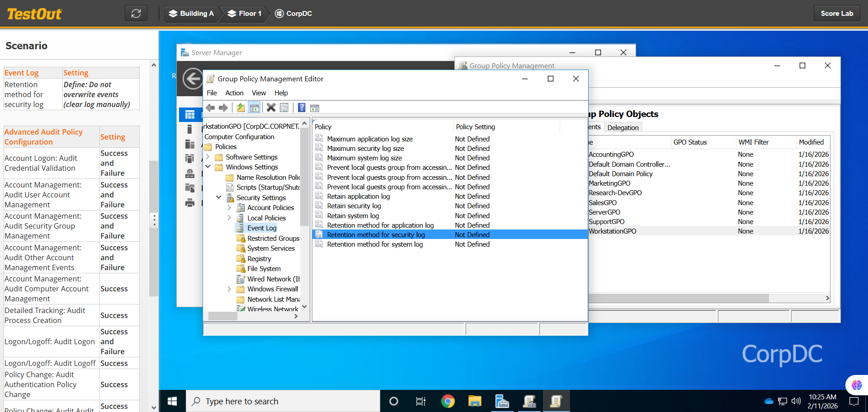Open the Action menu
This screenshot has height=412, width=868.
tap(234, 93)
